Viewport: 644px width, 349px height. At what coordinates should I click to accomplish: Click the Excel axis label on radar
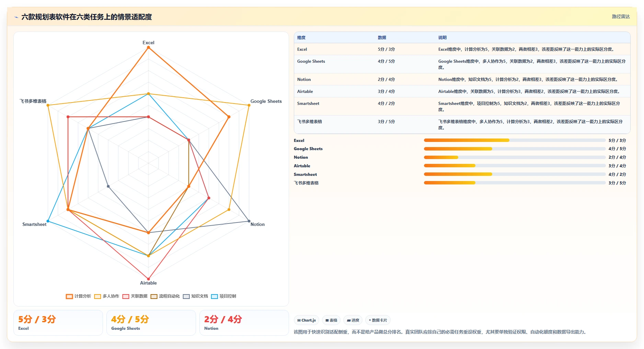tap(148, 43)
